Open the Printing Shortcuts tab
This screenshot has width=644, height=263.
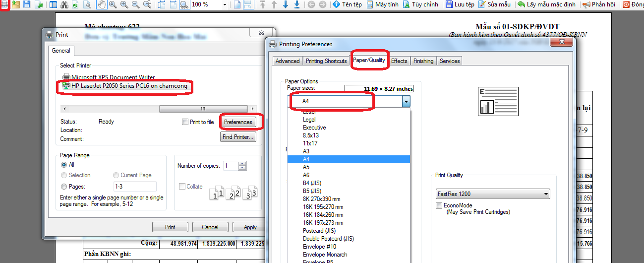coord(326,61)
